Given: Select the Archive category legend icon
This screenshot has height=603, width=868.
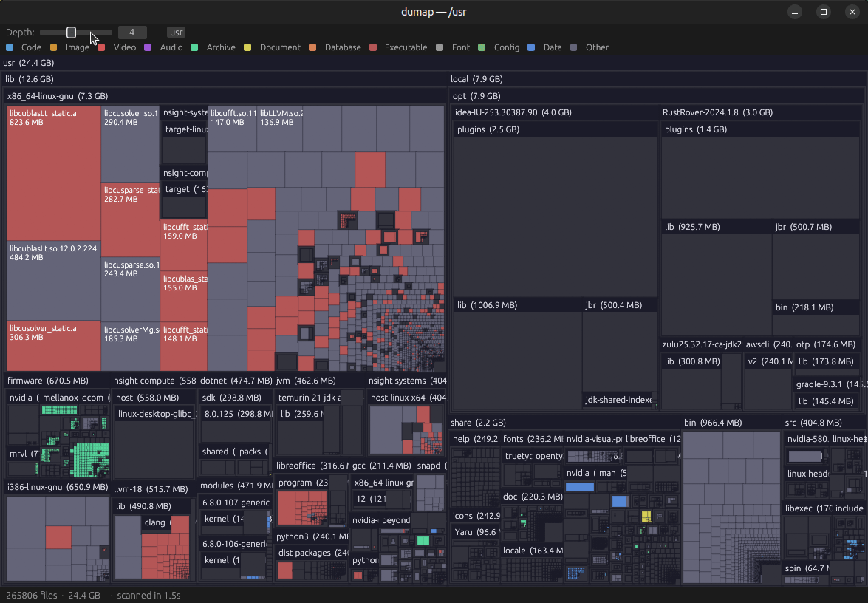Looking at the screenshot, I should click(194, 47).
